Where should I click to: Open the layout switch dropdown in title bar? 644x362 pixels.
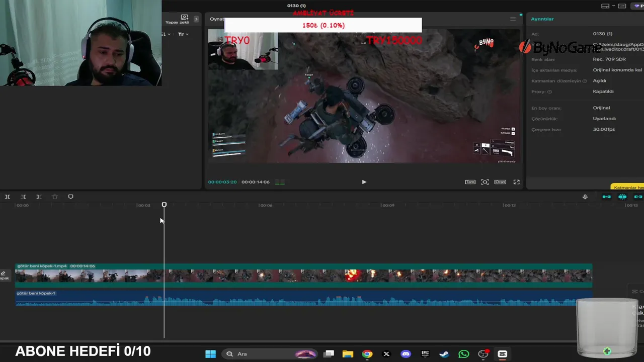tap(608, 6)
